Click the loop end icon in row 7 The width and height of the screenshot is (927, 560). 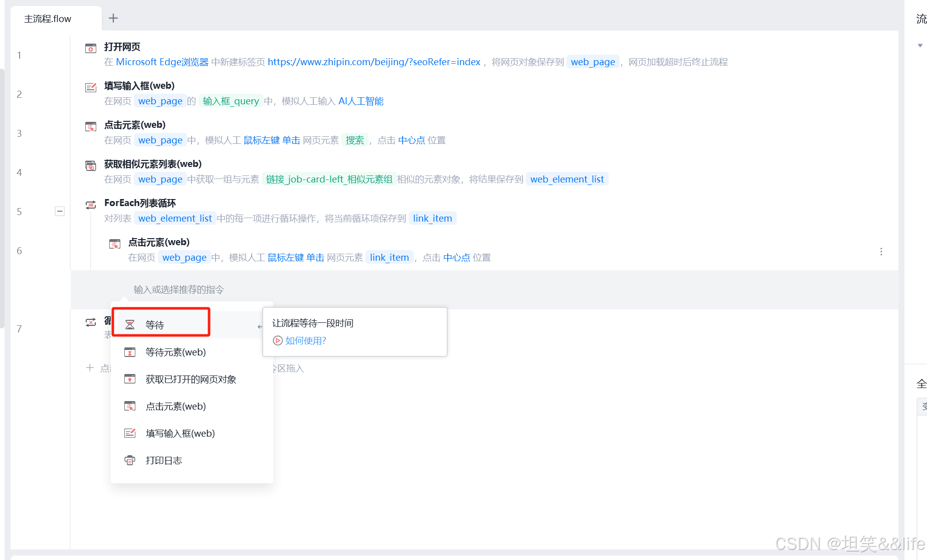[x=91, y=322]
